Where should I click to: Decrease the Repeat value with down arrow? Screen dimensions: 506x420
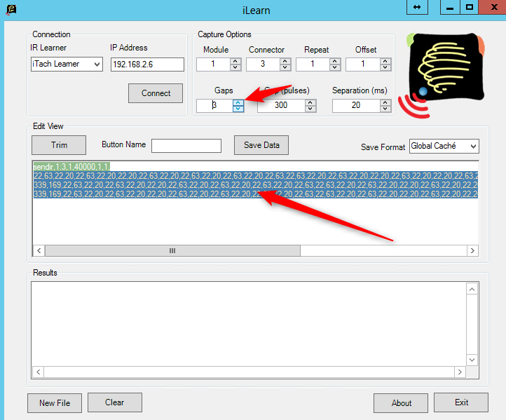(x=335, y=67)
